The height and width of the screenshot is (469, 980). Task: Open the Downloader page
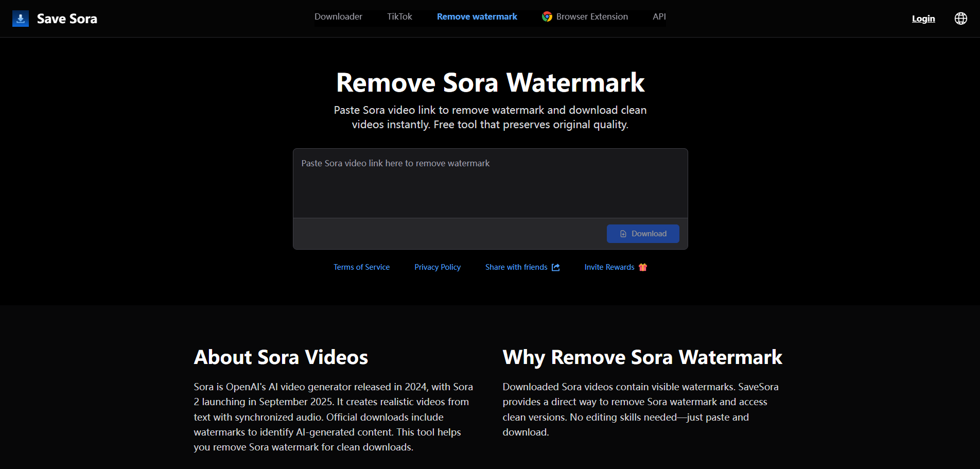338,16
